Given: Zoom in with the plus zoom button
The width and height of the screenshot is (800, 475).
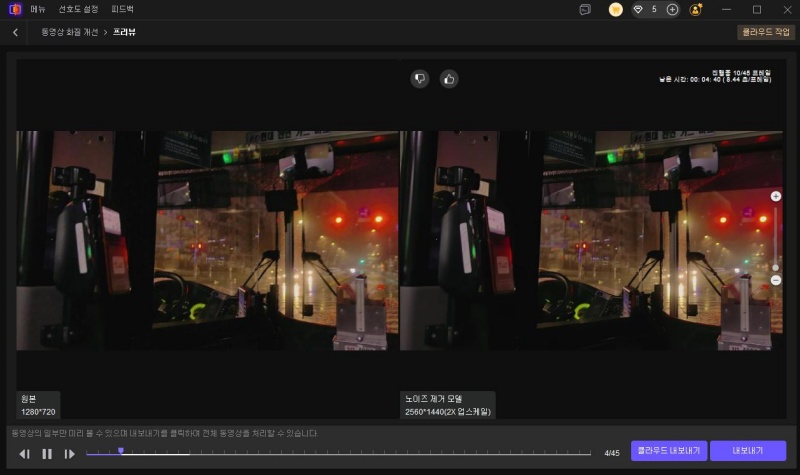Looking at the screenshot, I should coord(776,196).
